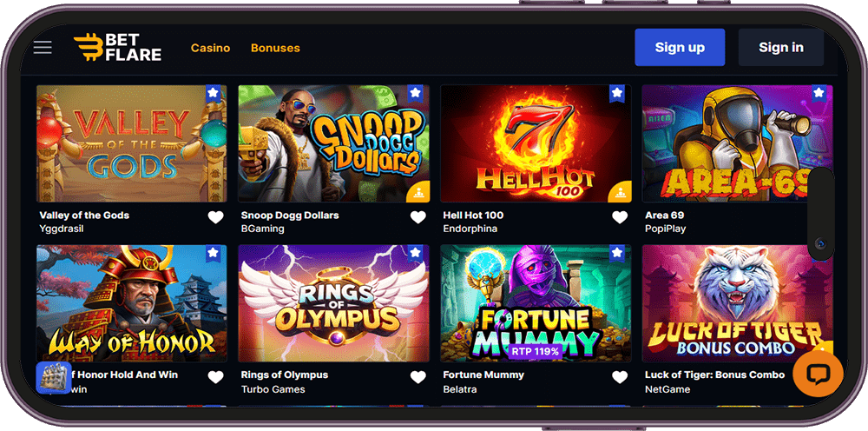
Task: Open the Casino menu item
Action: coord(210,48)
